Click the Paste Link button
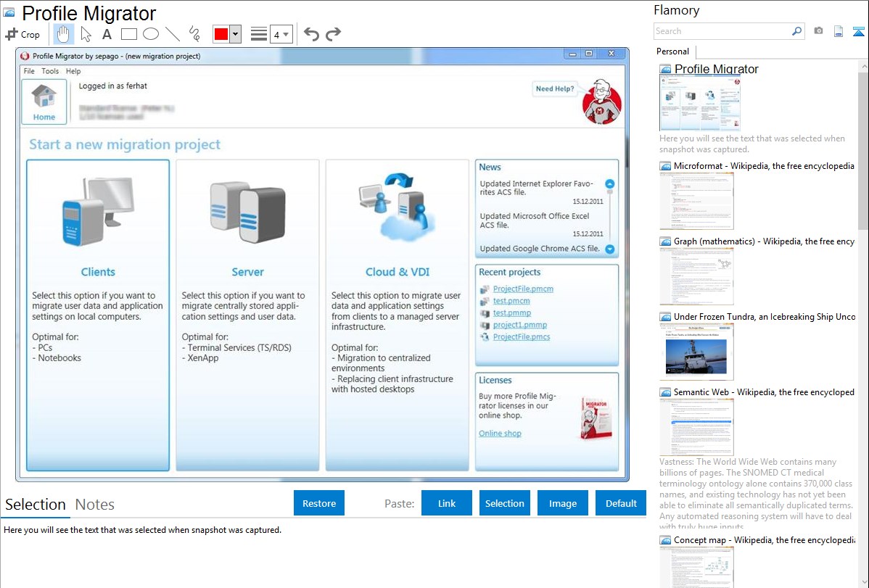The width and height of the screenshot is (869, 588). 447,503
